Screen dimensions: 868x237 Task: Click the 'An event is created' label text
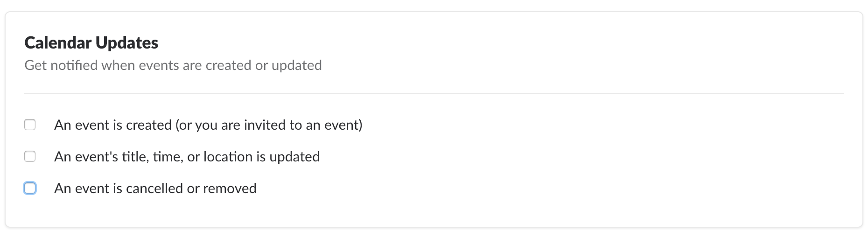(113, 125)
